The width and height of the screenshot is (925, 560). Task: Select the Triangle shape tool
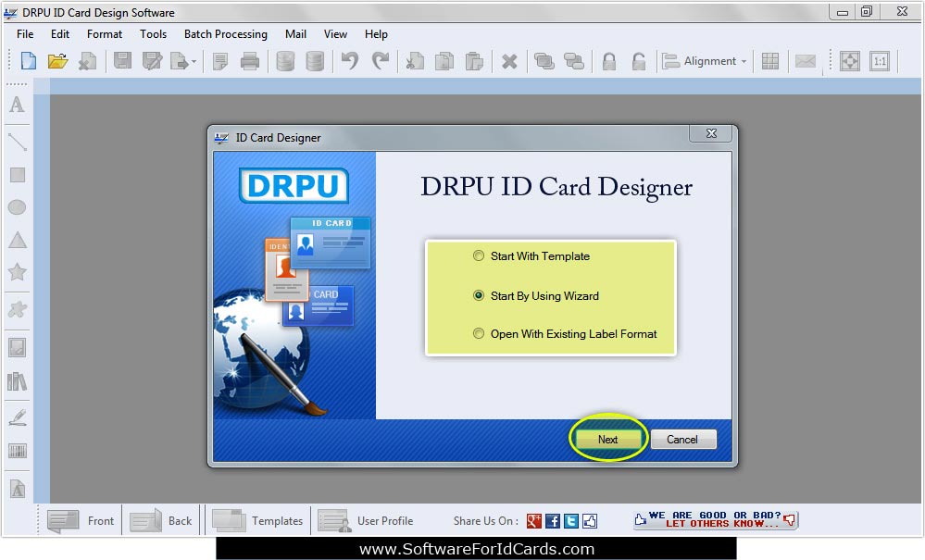pyautogui.click(x=17, y=240)
